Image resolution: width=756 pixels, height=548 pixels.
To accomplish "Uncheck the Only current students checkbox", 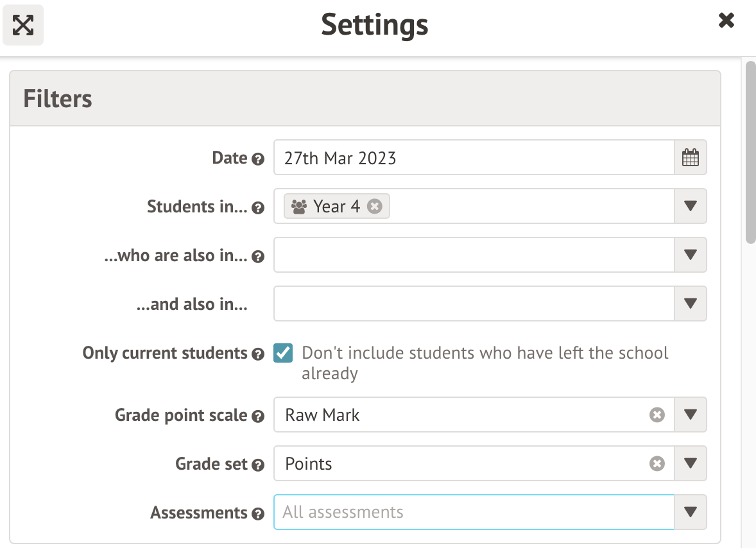I will [283, 353].
